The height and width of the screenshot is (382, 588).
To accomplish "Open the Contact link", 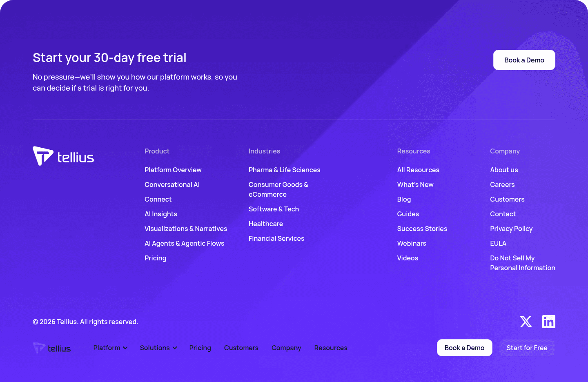I will [503, 214].
